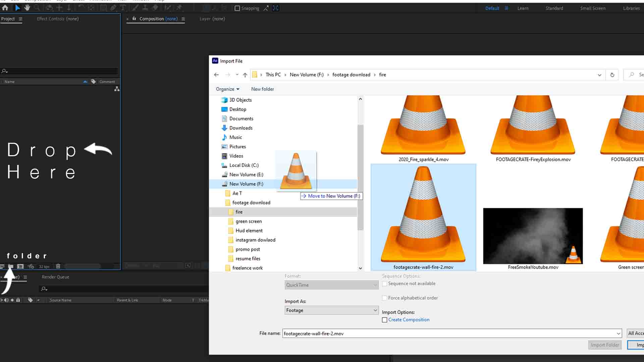Toggle the composition panel lock icon

pos(134,19)
